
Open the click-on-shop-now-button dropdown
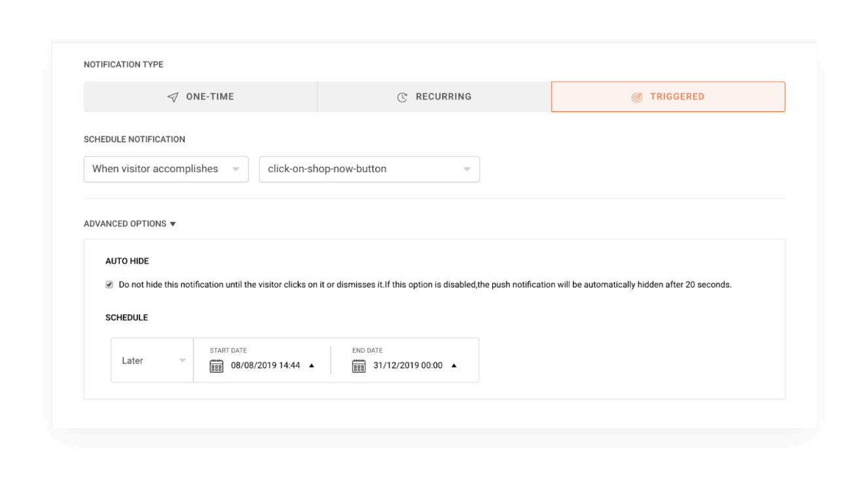pos(369,169)
